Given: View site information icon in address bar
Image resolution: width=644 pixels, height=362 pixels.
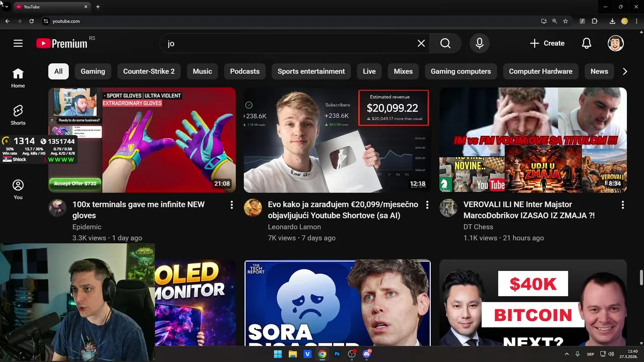Looking at the screenshot, I should (46, 21).
